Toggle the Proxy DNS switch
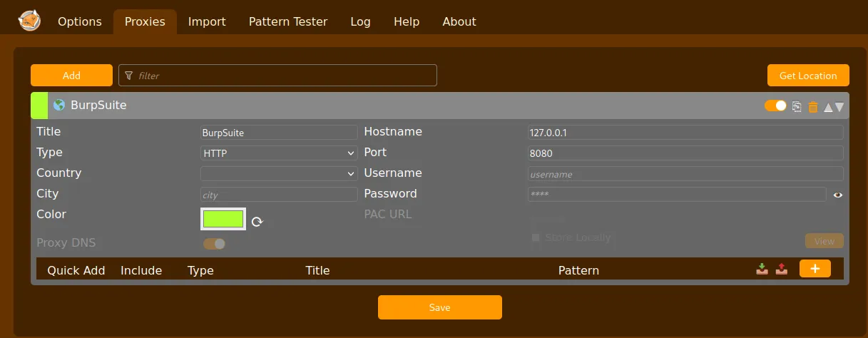 pos(214,244)
